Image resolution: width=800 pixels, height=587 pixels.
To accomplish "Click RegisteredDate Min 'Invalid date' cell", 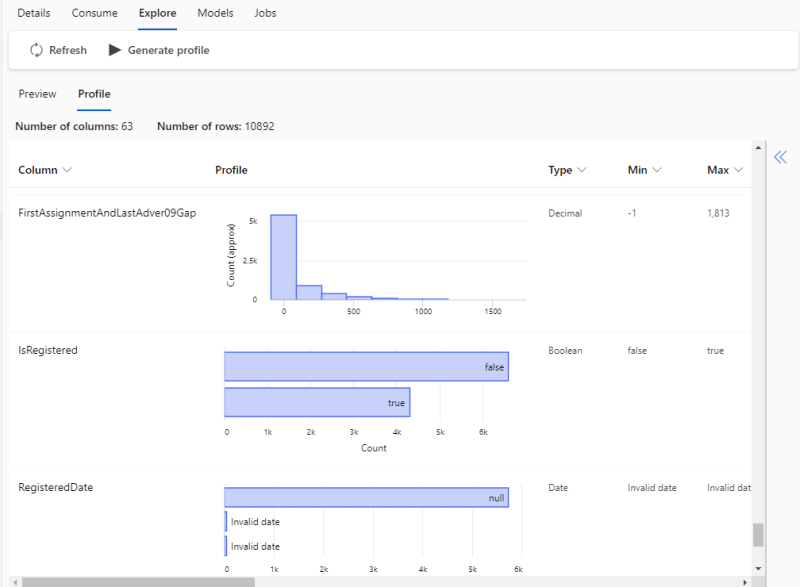I will coord(652,488).
